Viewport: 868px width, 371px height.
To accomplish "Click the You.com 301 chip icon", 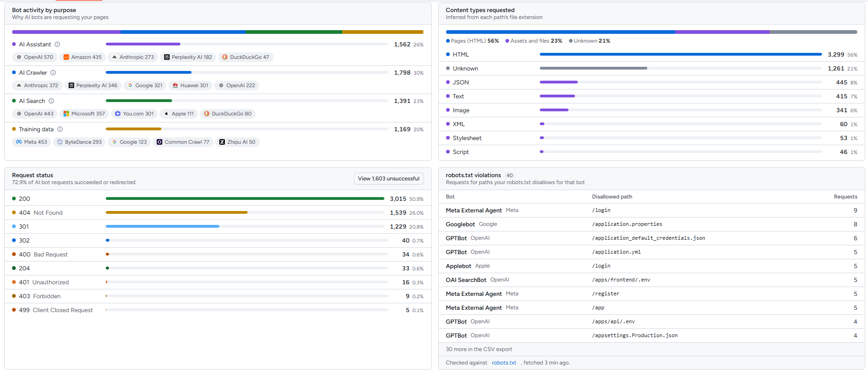I will [118, 114].
